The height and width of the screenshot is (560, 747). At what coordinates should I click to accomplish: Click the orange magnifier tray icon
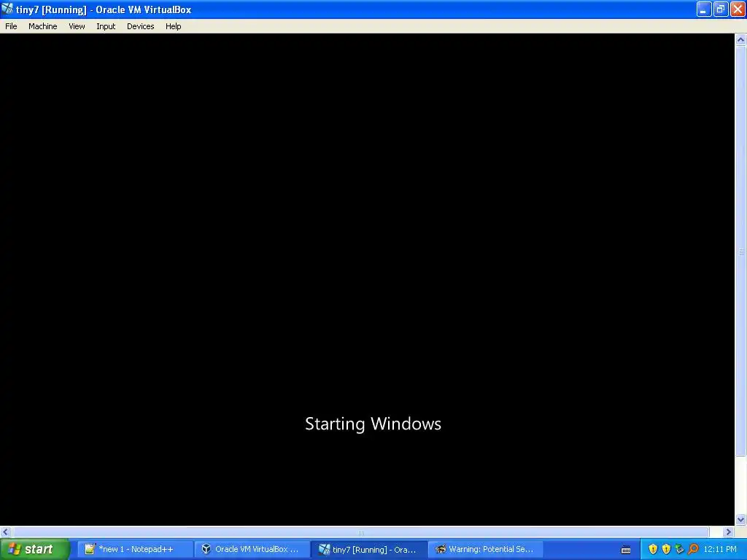coord(693,549)
